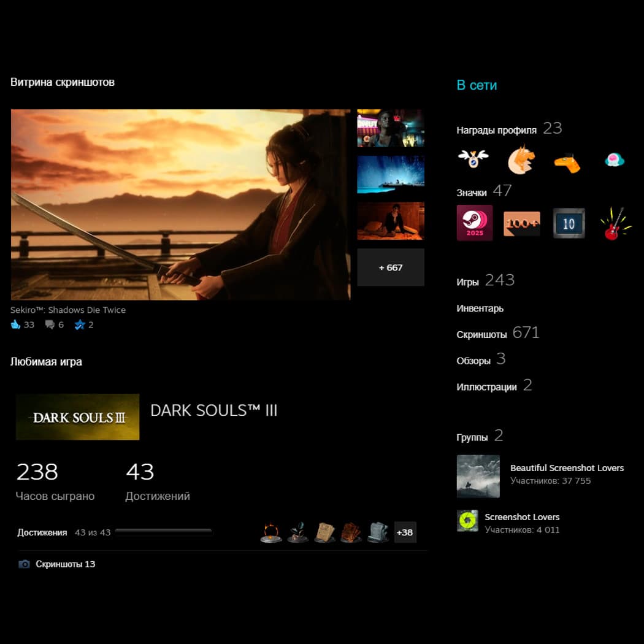
Task: Select the 10 years of service badge
Action: pyautogui.click(x=569, y=223)
